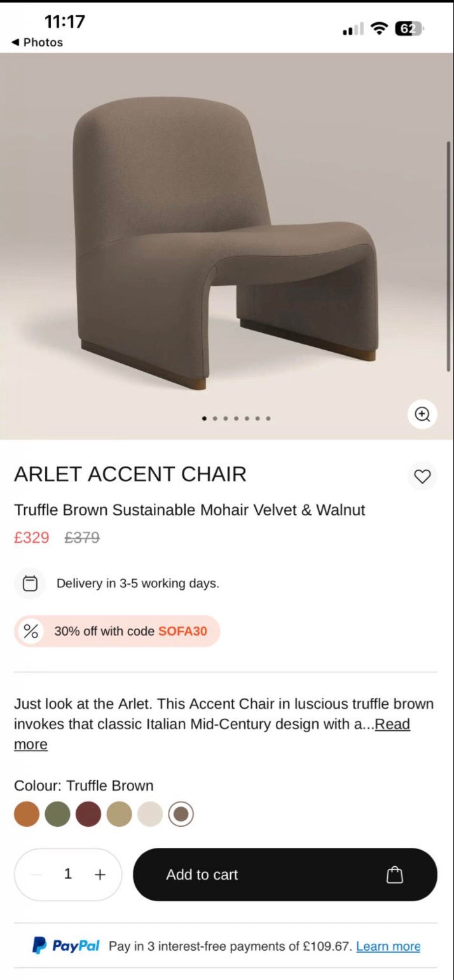Tap the percent discount icon

click(29, 631)
